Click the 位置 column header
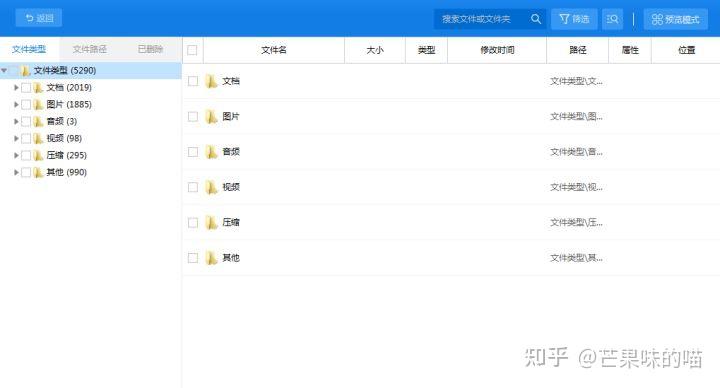This screenshot has width=720, height=388. (x=686, y=50)
